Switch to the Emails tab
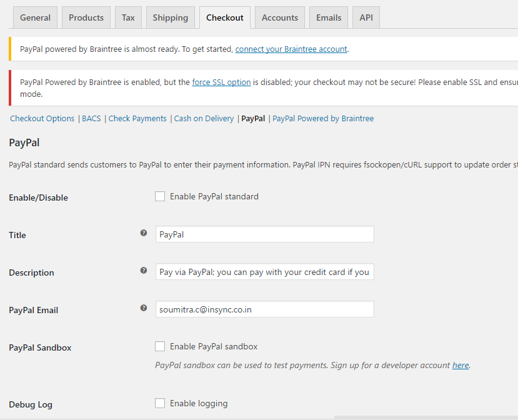The height and width of the screenshot is (420, 518). point(329,17)
